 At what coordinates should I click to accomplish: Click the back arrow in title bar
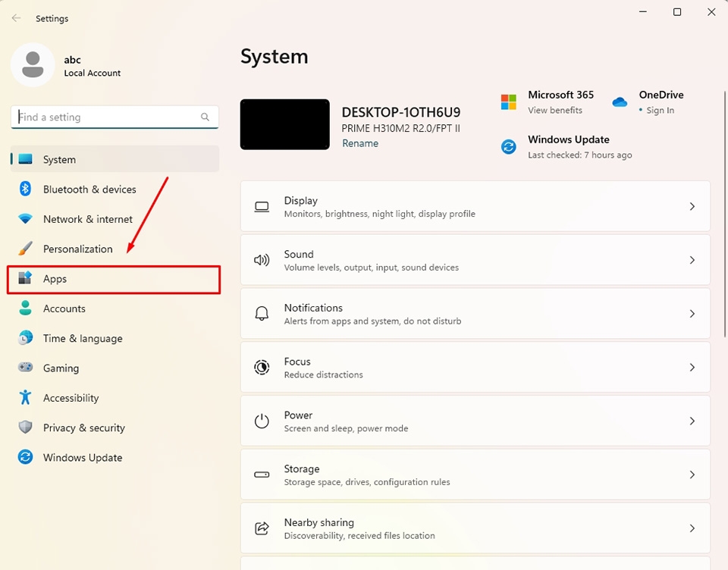tap(16, 18)
